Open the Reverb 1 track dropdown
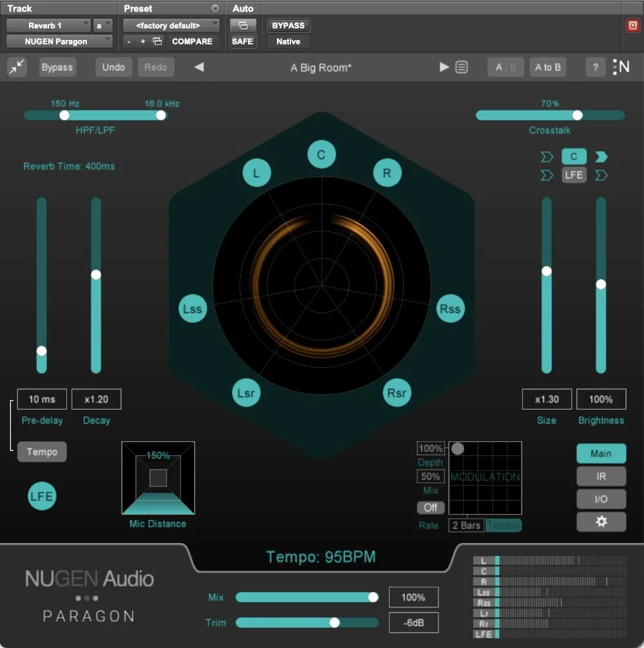Viewport: 644px width, 648px height. (x=48, y=25)
